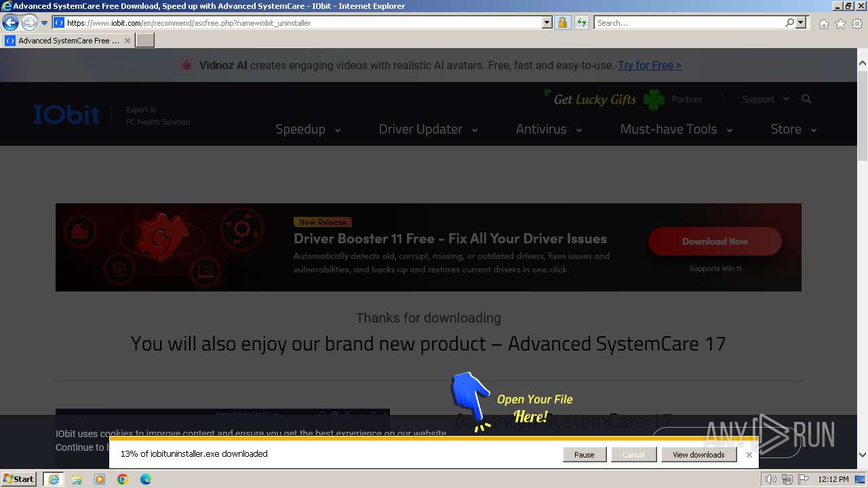The width and height of the screenshot is (868, 488).
Task: Expand the Antivirus menu
Action: pyautogui.click(x=549, y=129)
